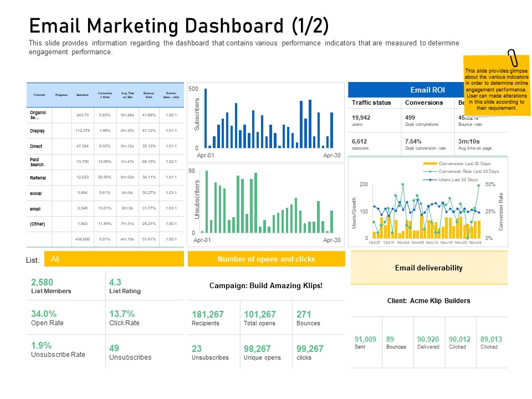Viewport: 532px width, 399px height.
Task: Click the Bounce Rate column header in the table
Action: pyautogui.click(x=149, y=95)
